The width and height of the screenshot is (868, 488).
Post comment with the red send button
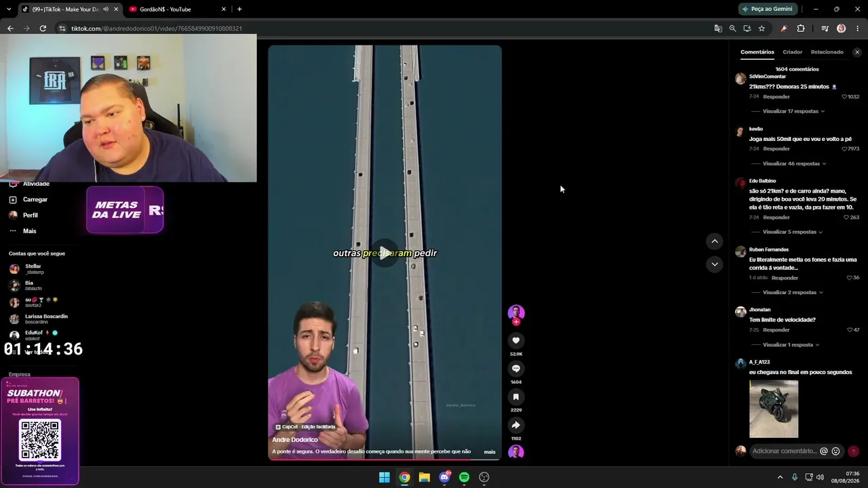853,451
